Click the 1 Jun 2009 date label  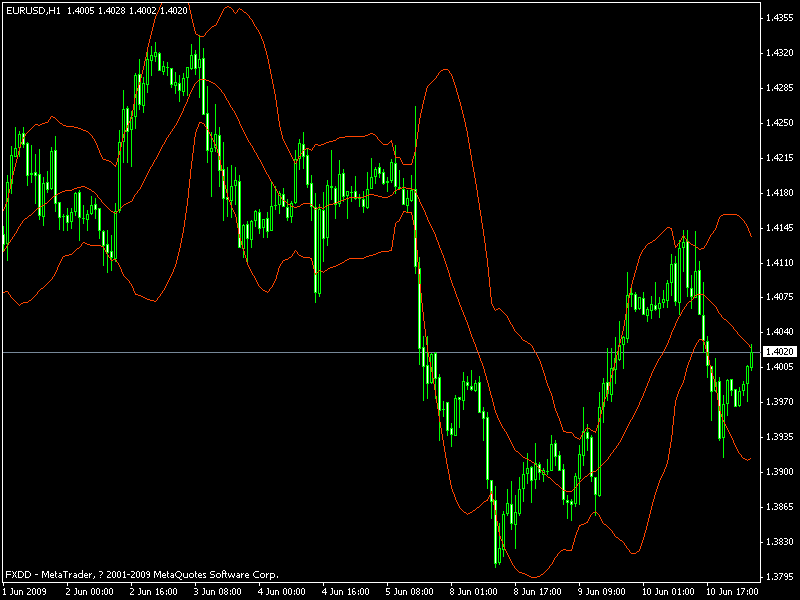point(24,592)
